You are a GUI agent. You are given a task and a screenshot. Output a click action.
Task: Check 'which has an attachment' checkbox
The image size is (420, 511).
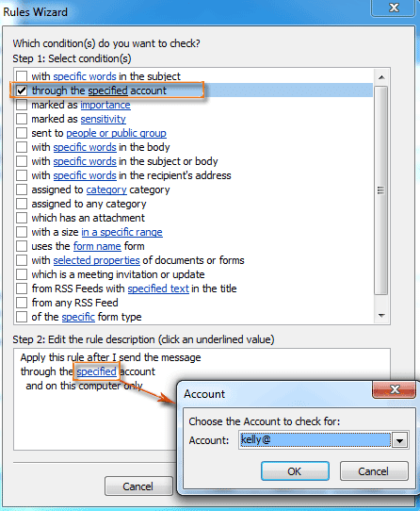point(22,218)
